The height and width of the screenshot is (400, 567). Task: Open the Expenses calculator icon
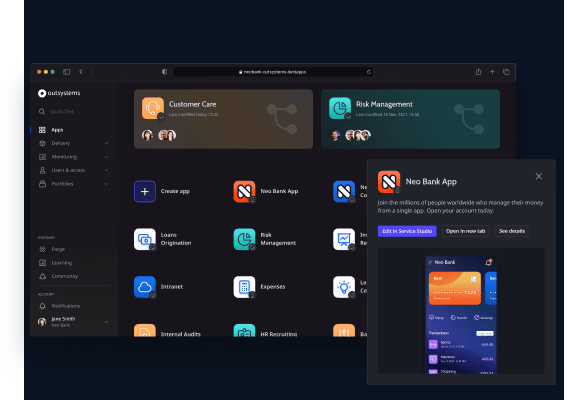244,287
